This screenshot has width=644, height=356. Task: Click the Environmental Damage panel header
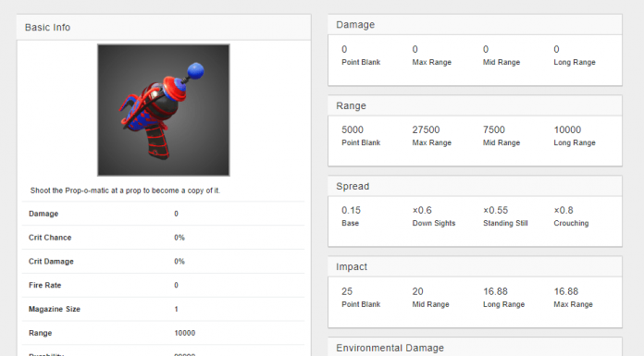(475, 348)
